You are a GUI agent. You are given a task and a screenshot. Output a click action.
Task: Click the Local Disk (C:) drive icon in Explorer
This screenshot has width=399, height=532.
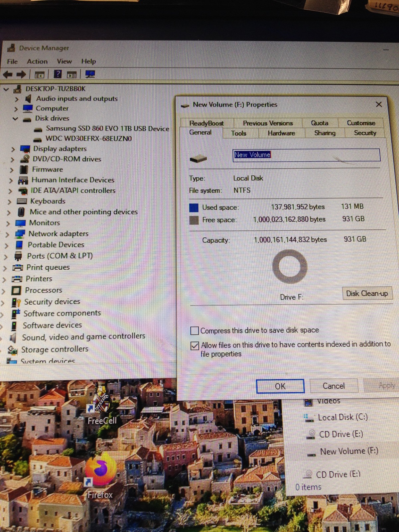click(x=309, y=418)
